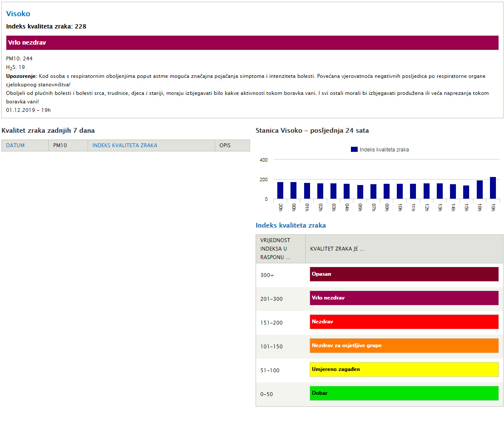Select the 20h bar in the chart
The width and height of the screenshot is (504, 422).
pyautogui.click(x=280, y=191)
